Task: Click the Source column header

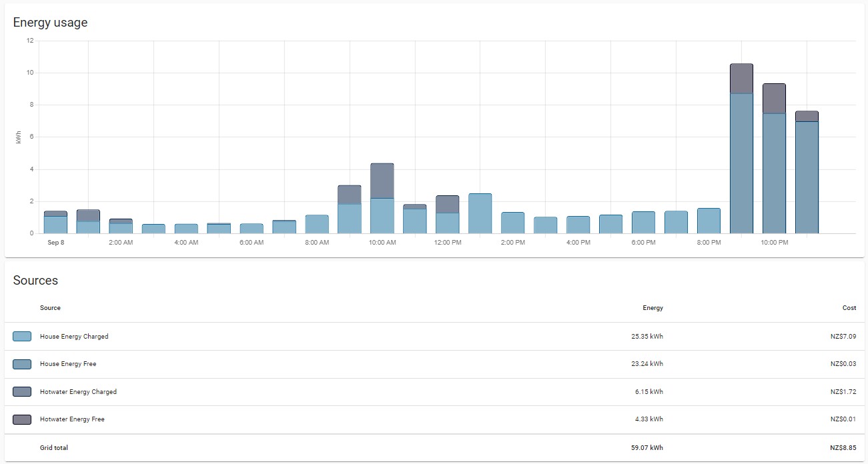Action: click(50, 308)
